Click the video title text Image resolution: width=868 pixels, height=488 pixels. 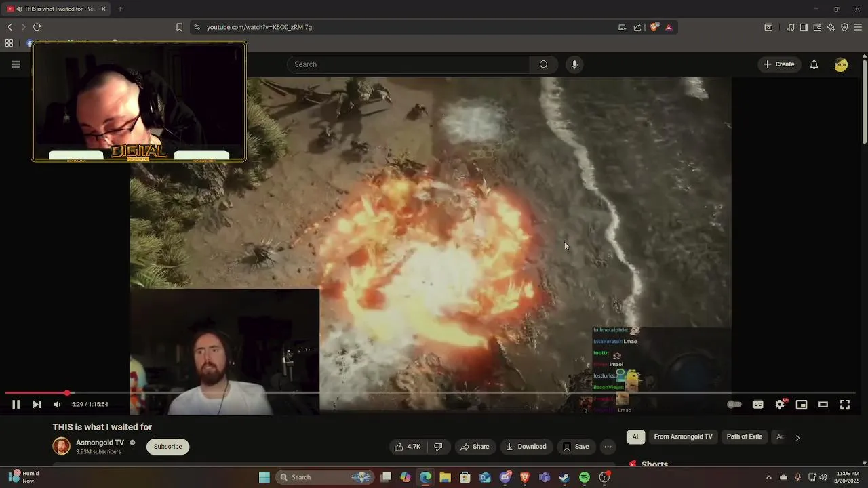(x=102, y=427)
